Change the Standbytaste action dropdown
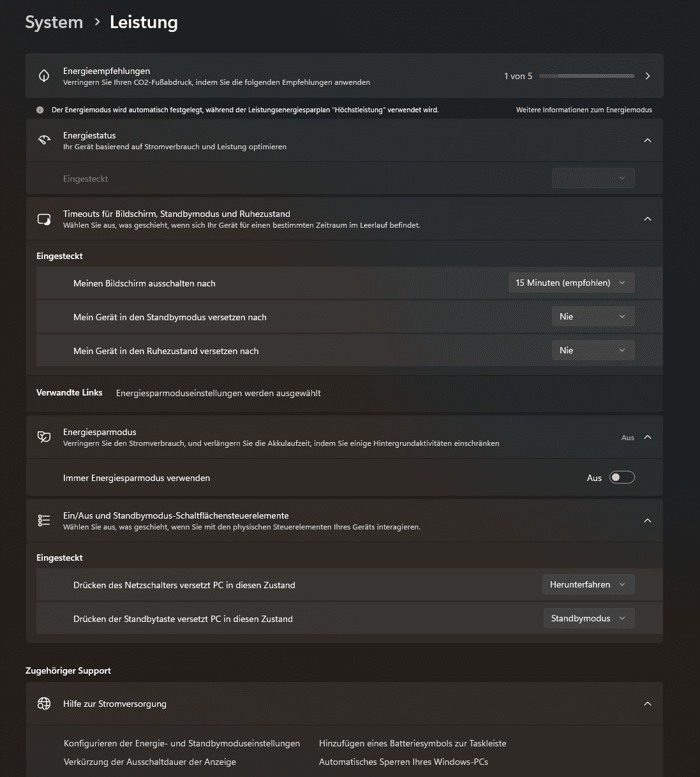The height and width of the screenshot is (777, 700). (x=588, y=618)
